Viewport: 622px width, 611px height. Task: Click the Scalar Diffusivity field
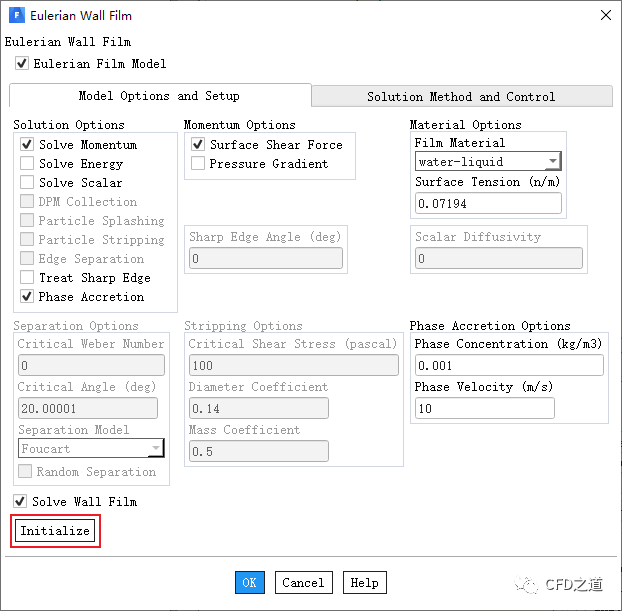click(x=499, y=258)
